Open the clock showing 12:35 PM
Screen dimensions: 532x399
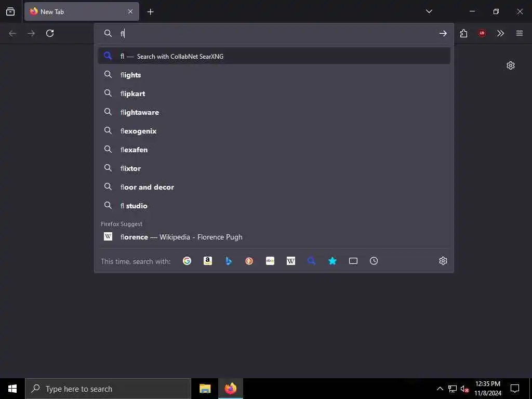pyautogui.click(x=487, y=389)
